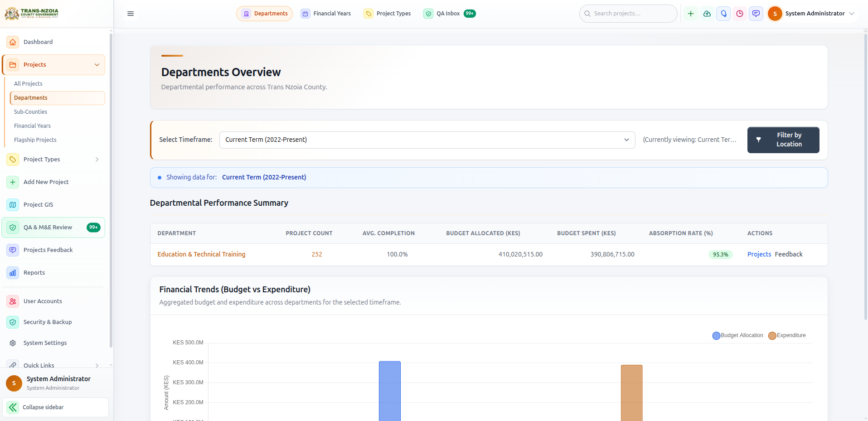Click the Filter by Location button
The image size is (868, 421).
783,140
